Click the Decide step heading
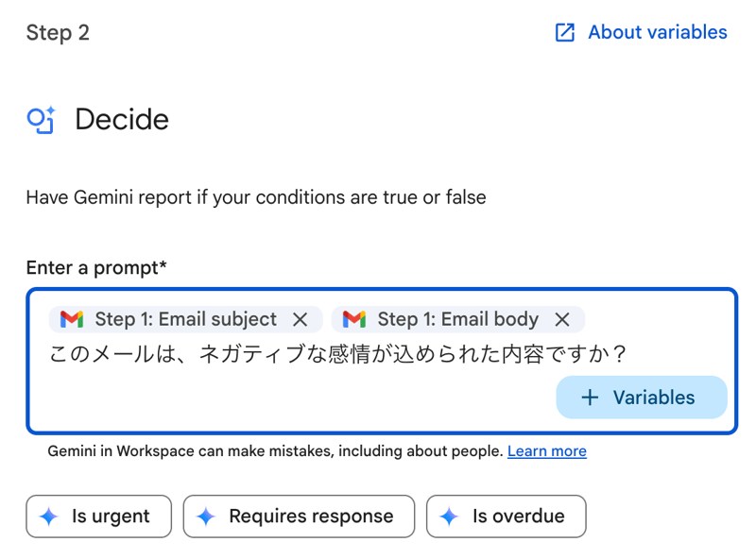756x559 pixels. click(122, 120)
